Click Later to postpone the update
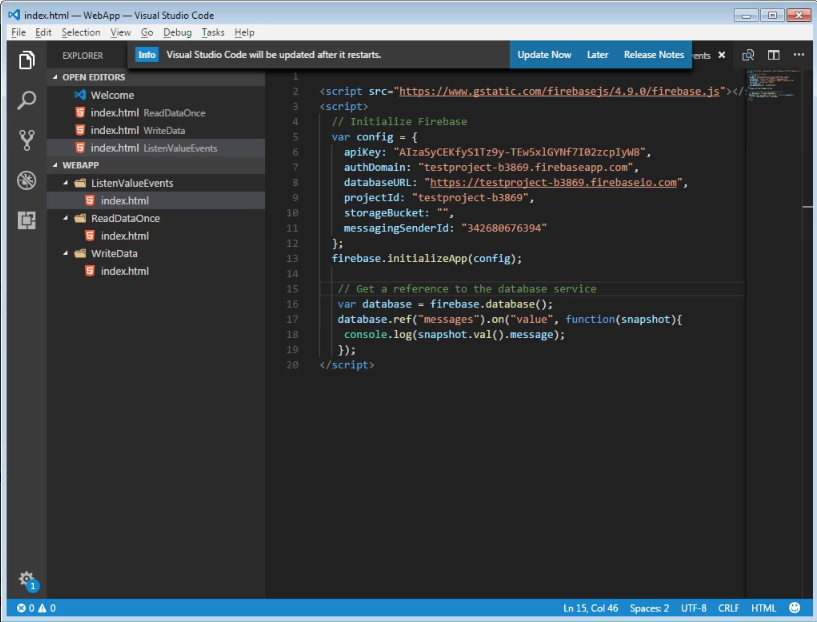The image size is (817, 622). click(x=597, y=55)
